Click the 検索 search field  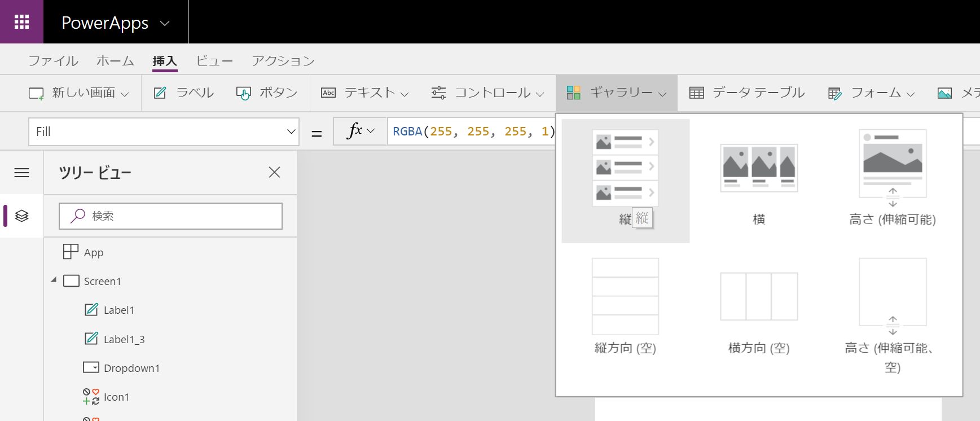click(x=170, y=216)
